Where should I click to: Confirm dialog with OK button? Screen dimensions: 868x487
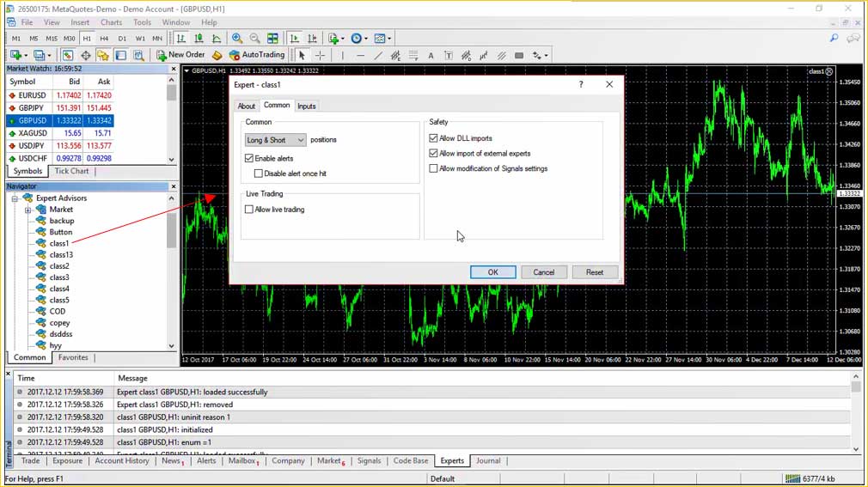tap(492, 271)
